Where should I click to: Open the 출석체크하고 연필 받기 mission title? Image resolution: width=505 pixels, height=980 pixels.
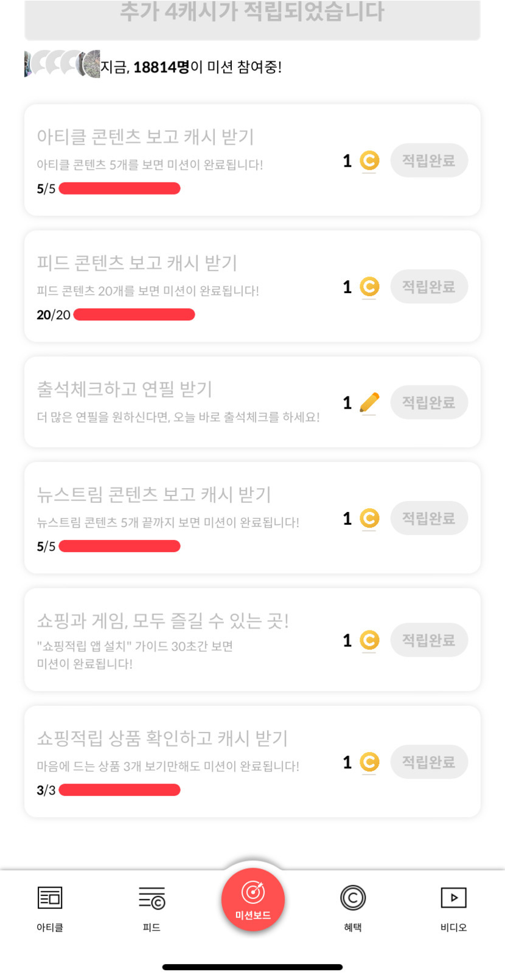[125, 389]
